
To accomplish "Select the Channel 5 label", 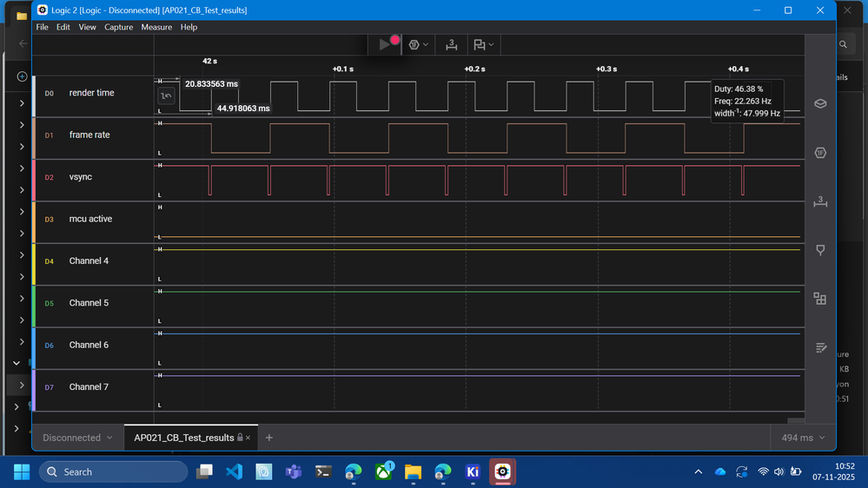I will (89, 303).
